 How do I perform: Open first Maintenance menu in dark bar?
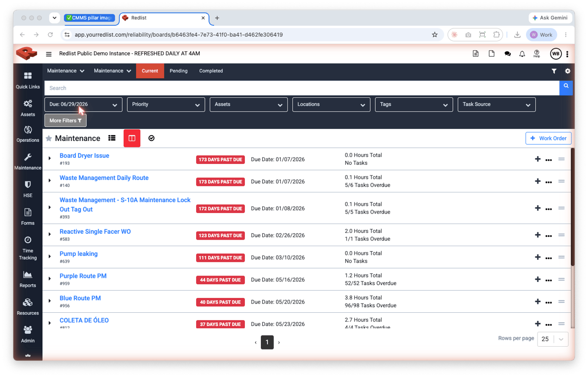[66, 71]
